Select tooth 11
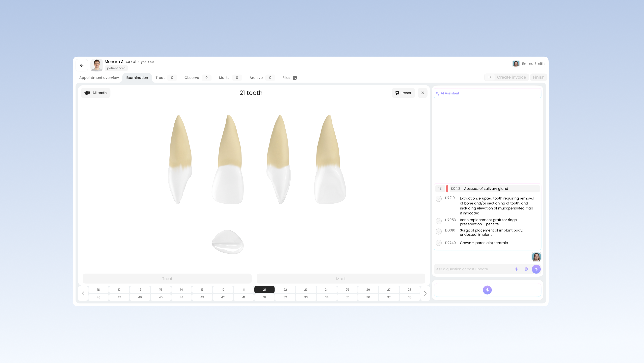The image size is (644, 363). point(244,290)
